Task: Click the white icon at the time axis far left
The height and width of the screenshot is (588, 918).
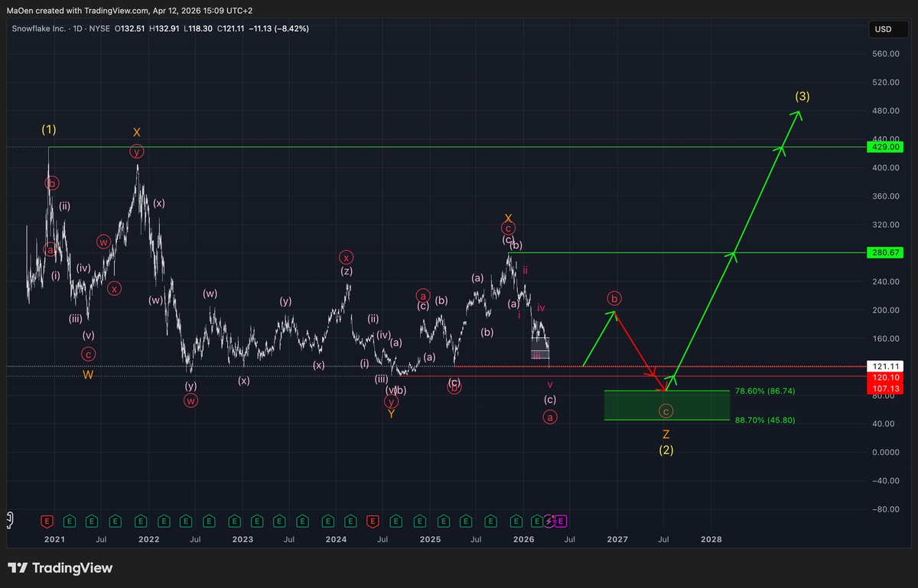Action: coord(10,520)
